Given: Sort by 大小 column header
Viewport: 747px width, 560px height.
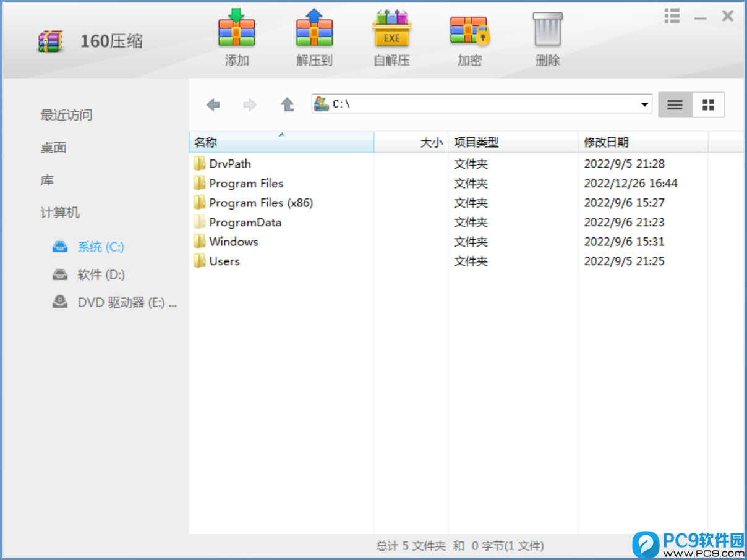Looking at the screenshot, I should click(x=411, y=142).
